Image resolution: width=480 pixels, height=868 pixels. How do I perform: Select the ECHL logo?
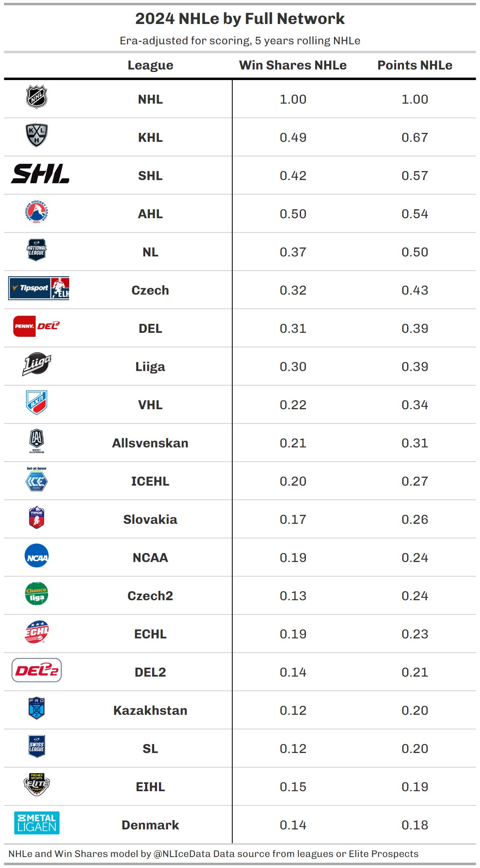tap(37, 632)
